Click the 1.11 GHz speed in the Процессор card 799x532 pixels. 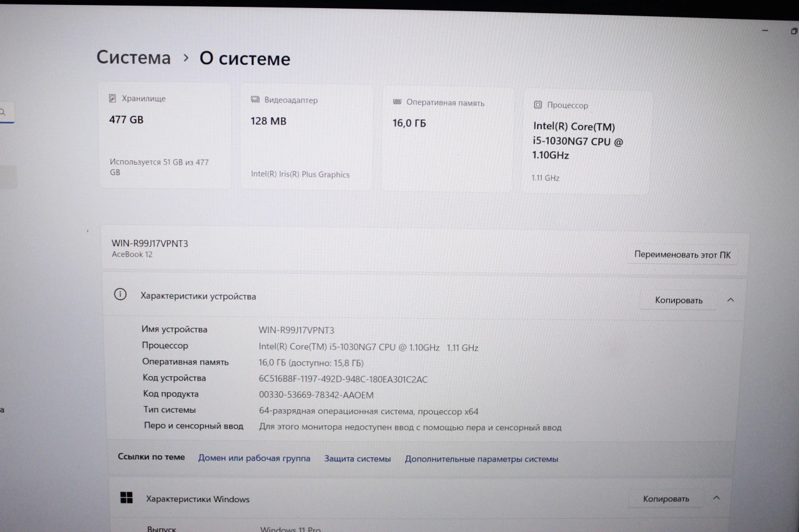click(546, 178)
